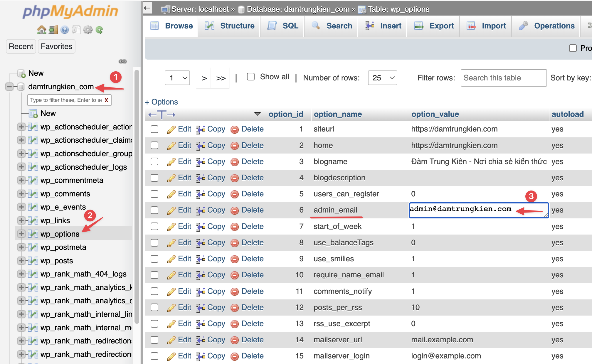Switch to the Export tab
The height and width of the screenshot is (364, 592).
pos(434,26)
